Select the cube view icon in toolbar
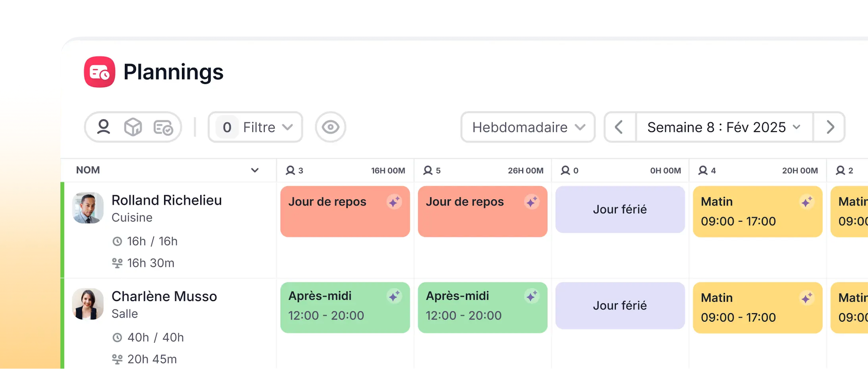The height and width of the screenshot is (369, 868). [x=133, y=127]
